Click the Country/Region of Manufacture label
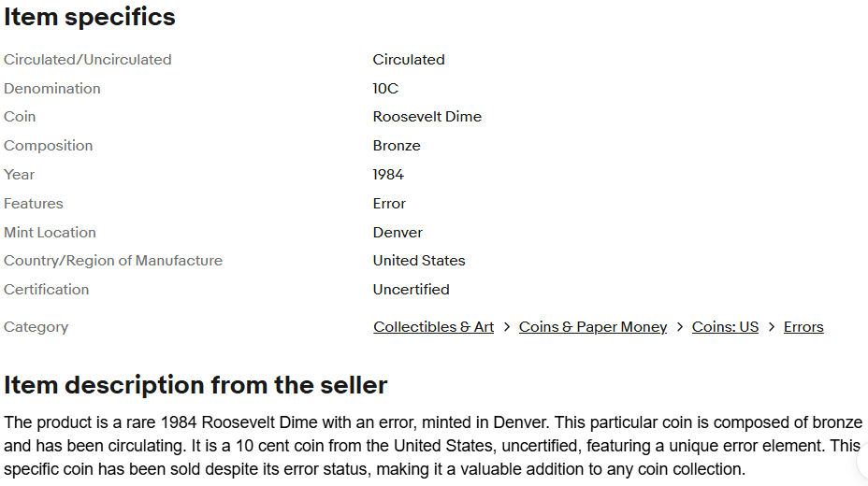 click(x=113, y=261)
